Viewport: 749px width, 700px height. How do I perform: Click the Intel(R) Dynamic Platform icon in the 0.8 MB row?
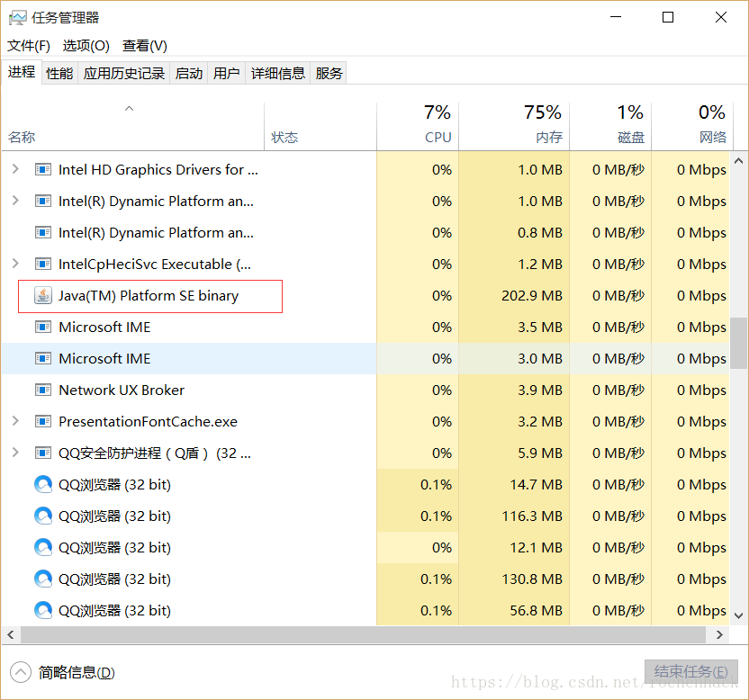(x=43, y=232)
